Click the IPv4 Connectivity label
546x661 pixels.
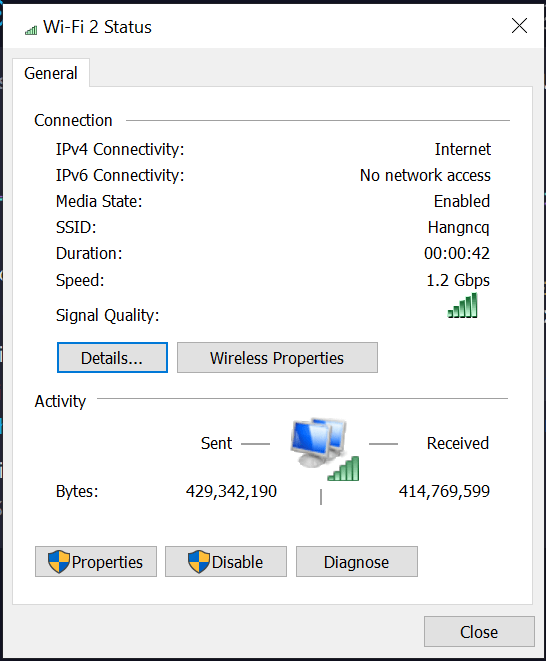(120, 149)
